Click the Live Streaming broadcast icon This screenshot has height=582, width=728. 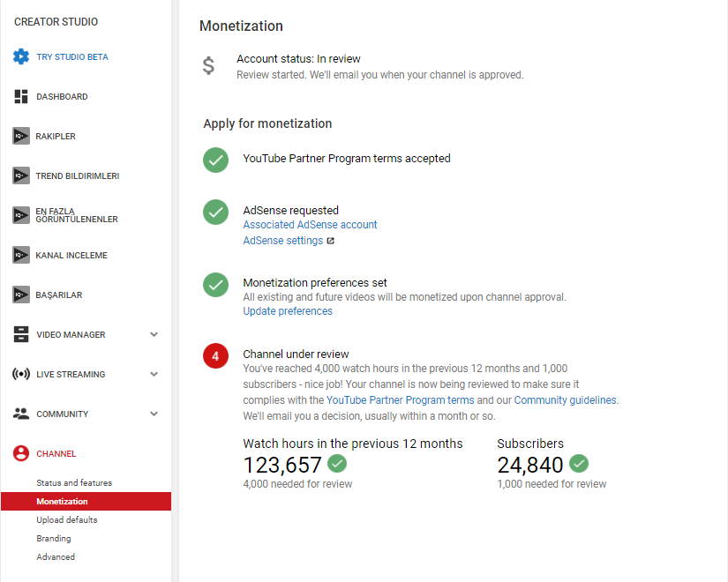[21, 374]
